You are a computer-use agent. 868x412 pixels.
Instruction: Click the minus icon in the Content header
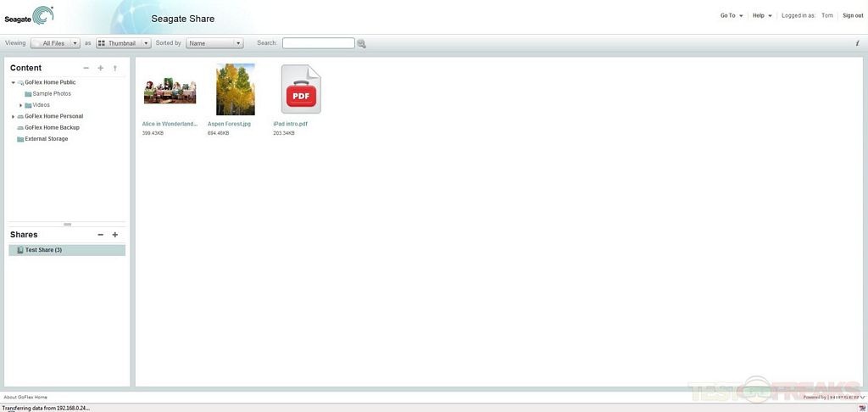point(86,68)
